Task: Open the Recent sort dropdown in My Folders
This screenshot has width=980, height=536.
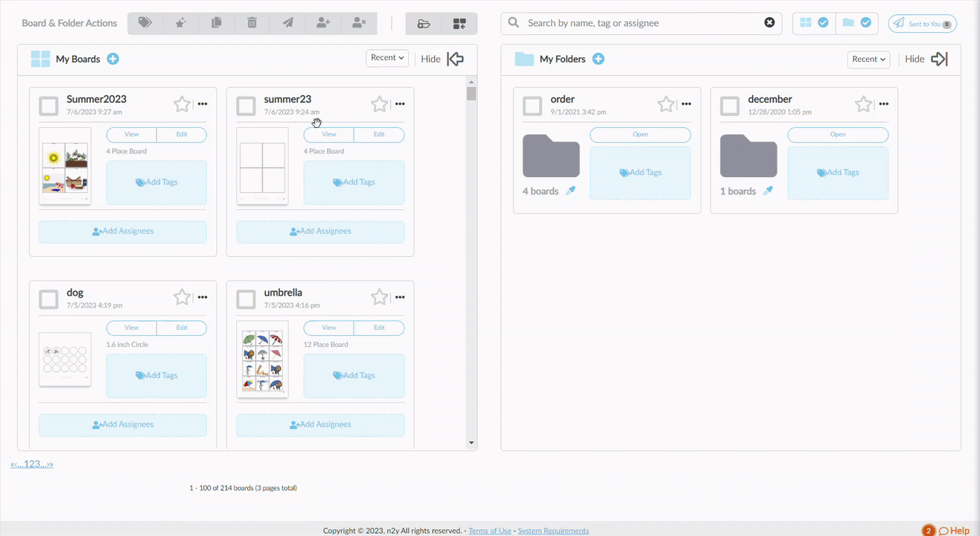Action: pyautogui.click(x=868, y=60)
